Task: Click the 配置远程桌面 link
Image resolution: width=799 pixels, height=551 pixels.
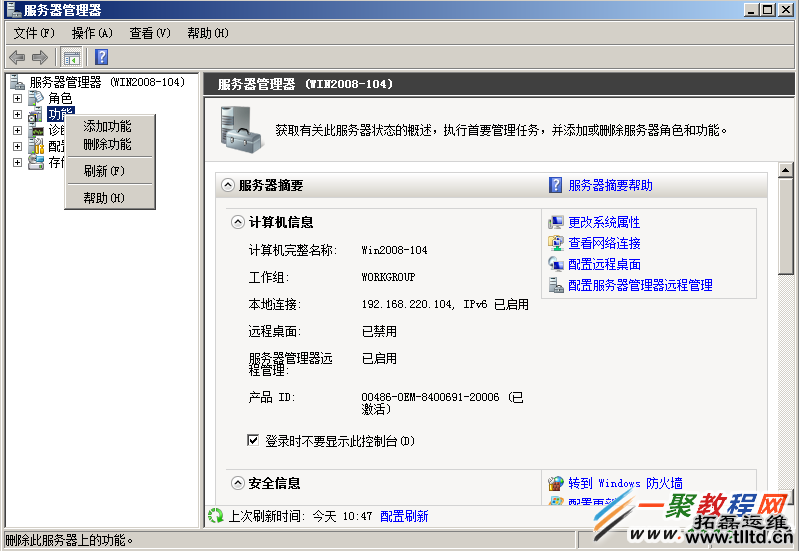Action: pos(604,264)
